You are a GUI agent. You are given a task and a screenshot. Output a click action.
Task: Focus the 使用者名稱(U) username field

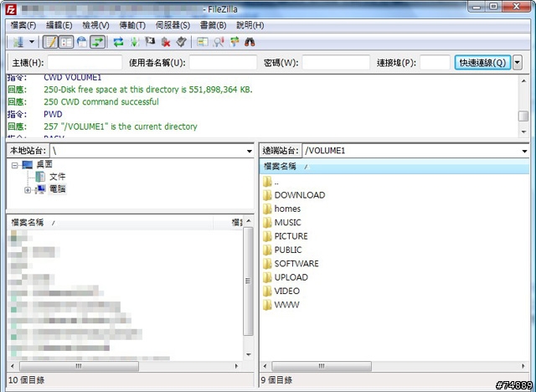click(224, 63)
